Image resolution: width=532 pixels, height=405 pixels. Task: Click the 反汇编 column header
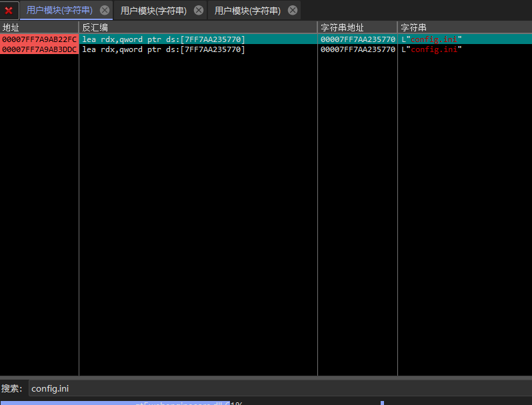coord(197,27)
